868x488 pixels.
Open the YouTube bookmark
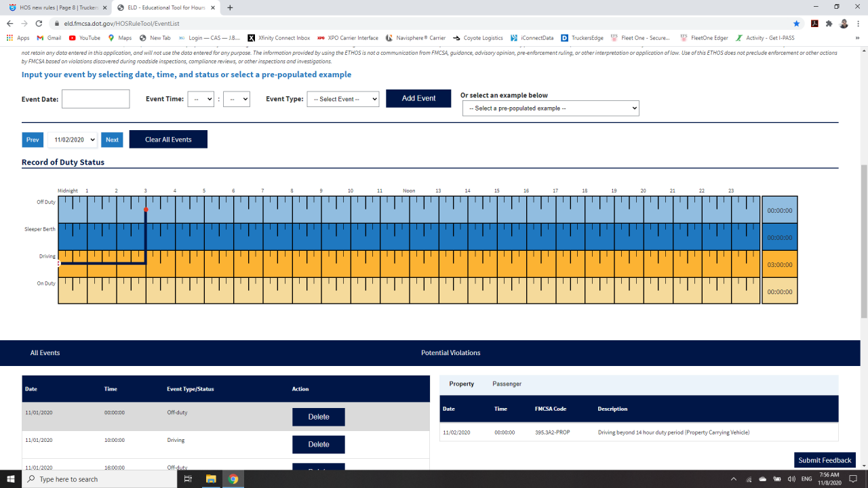[85, 38]
